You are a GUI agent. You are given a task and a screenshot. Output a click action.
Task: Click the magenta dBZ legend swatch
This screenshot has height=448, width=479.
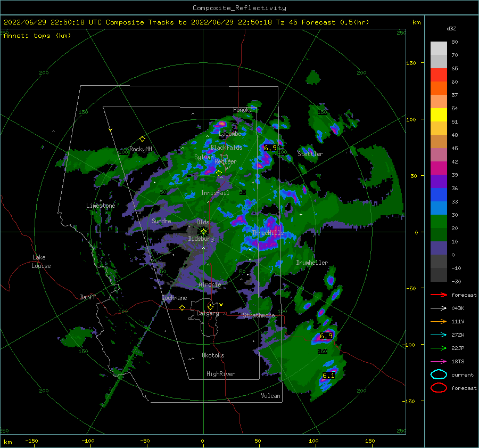[x=439, y=168]
